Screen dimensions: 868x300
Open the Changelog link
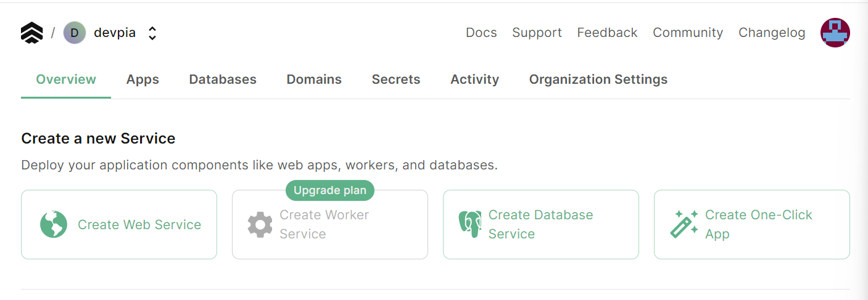coord(772,33)
